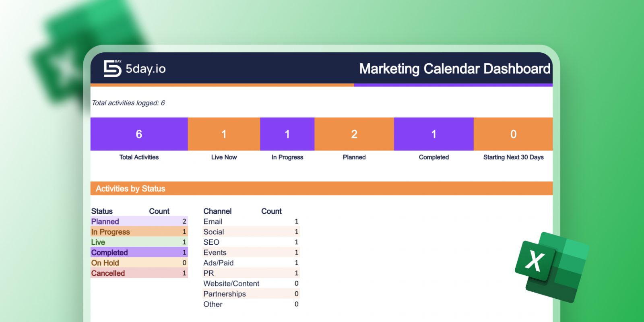The height and width of the screenshot is (322, 644).
Task: Click the 'Status' column header
Action: click(x=102, y=211)
